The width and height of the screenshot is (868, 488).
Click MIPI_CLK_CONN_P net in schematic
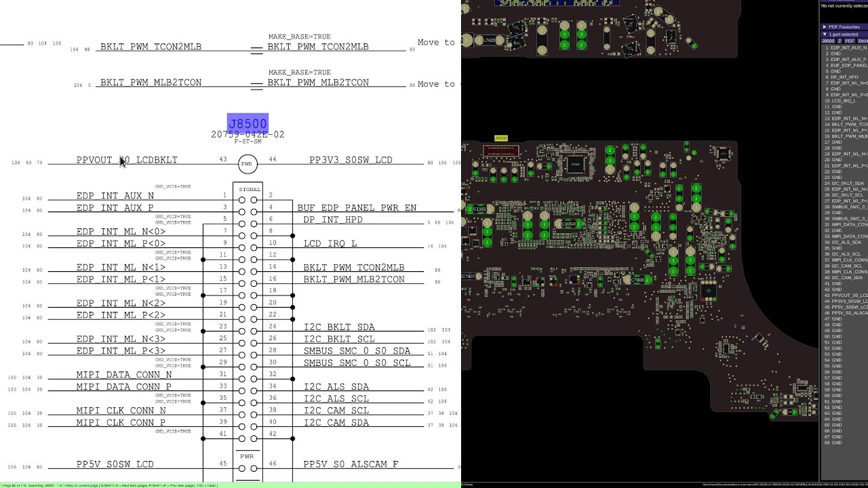121,422
